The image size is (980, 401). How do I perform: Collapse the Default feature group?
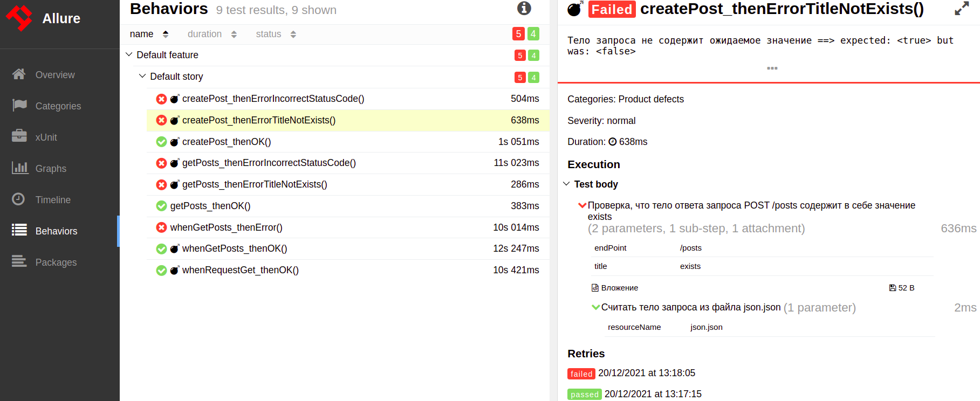pos(129,55)
